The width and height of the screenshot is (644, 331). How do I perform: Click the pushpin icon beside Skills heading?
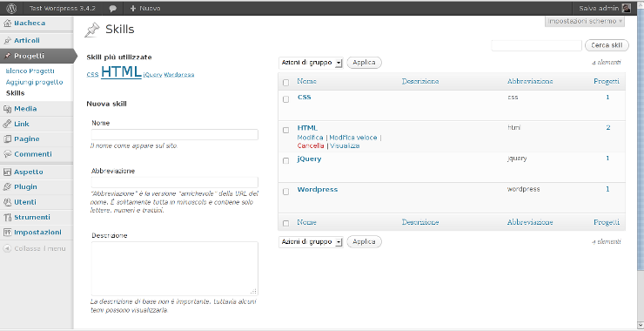[92, 30]
